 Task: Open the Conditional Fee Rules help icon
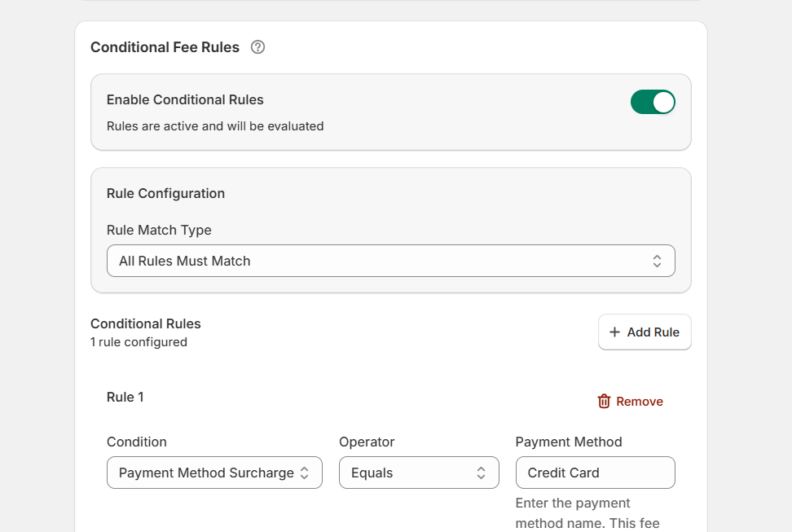[257, 47]
